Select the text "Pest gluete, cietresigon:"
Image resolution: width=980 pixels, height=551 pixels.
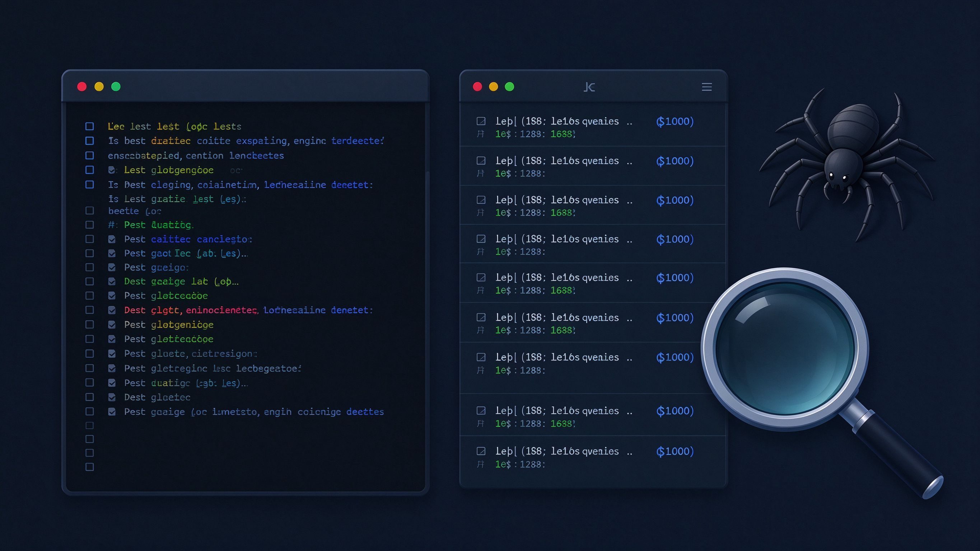(191, 354)
